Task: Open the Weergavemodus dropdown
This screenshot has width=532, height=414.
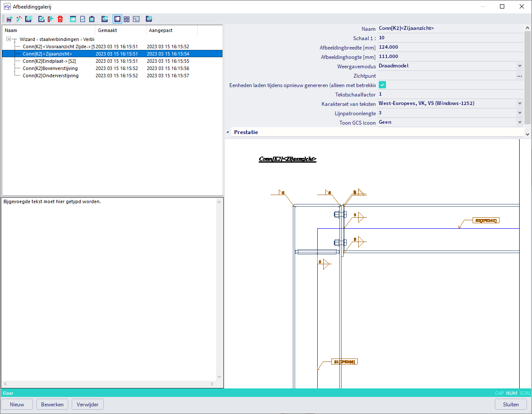Action: coord(520,66)
